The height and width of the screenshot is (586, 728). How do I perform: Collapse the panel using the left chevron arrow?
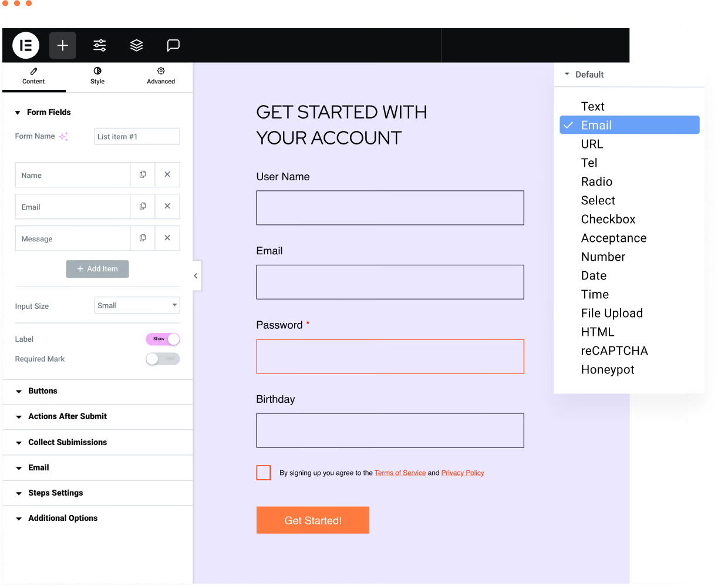tap(196, 275)
